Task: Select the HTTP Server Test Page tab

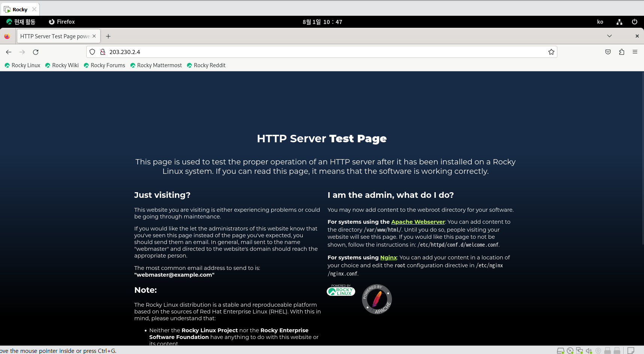Action: pos(58,36)
